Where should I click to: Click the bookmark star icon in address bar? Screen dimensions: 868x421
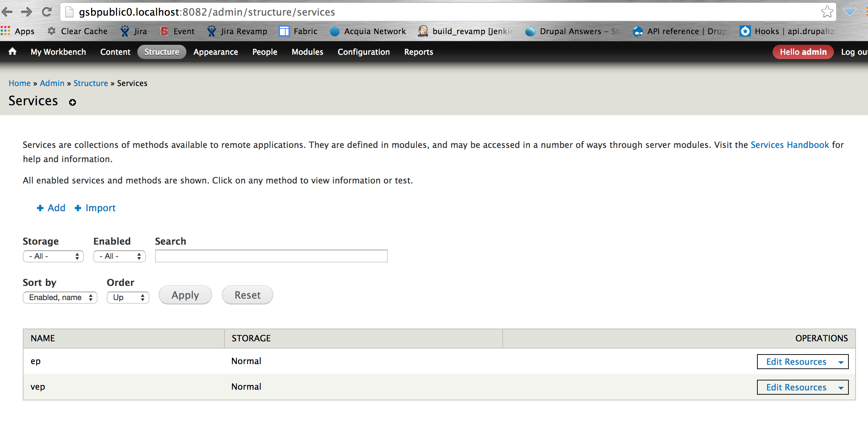point(827,12)
